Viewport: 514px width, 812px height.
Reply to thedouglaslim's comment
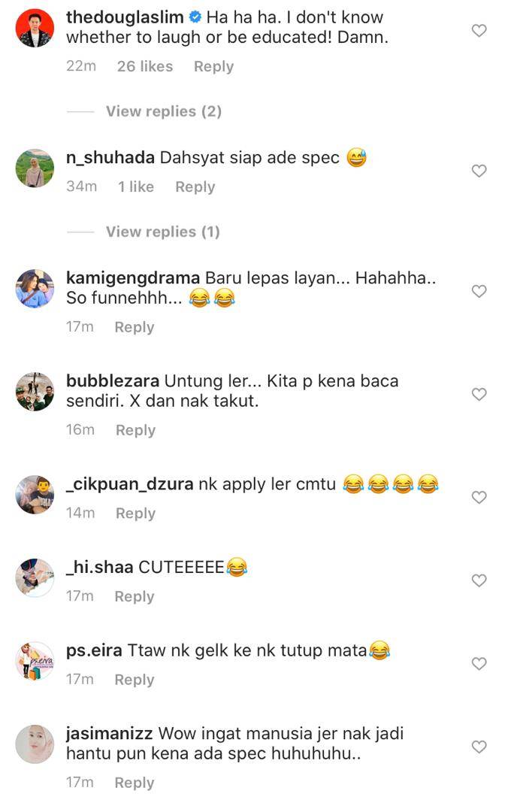[213, 66]
